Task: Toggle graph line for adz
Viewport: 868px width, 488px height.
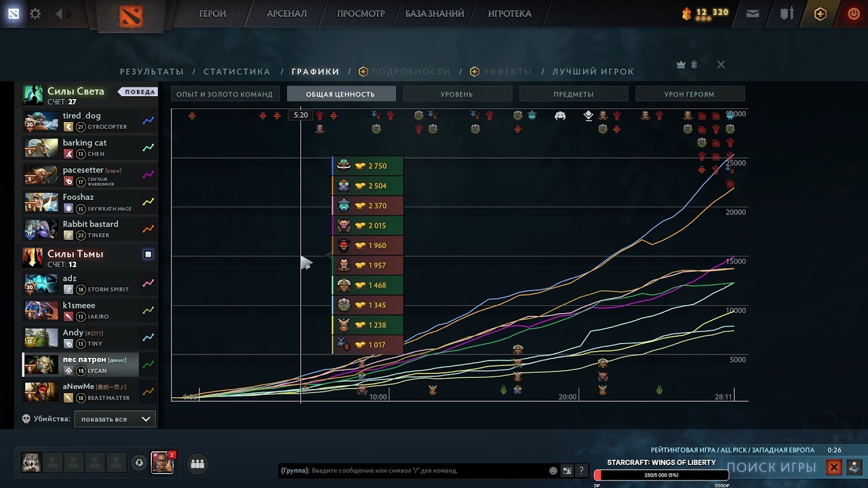Action: coord(148,283)
